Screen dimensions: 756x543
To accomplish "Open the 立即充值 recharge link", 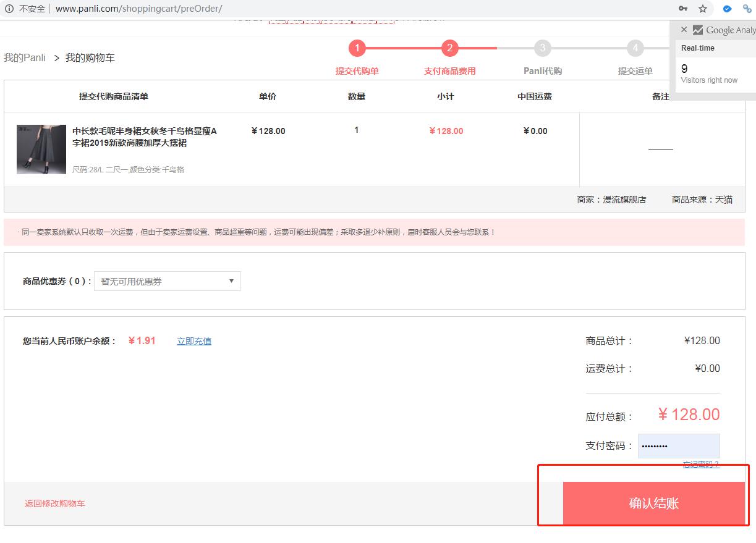I will (x=193, y=340).
